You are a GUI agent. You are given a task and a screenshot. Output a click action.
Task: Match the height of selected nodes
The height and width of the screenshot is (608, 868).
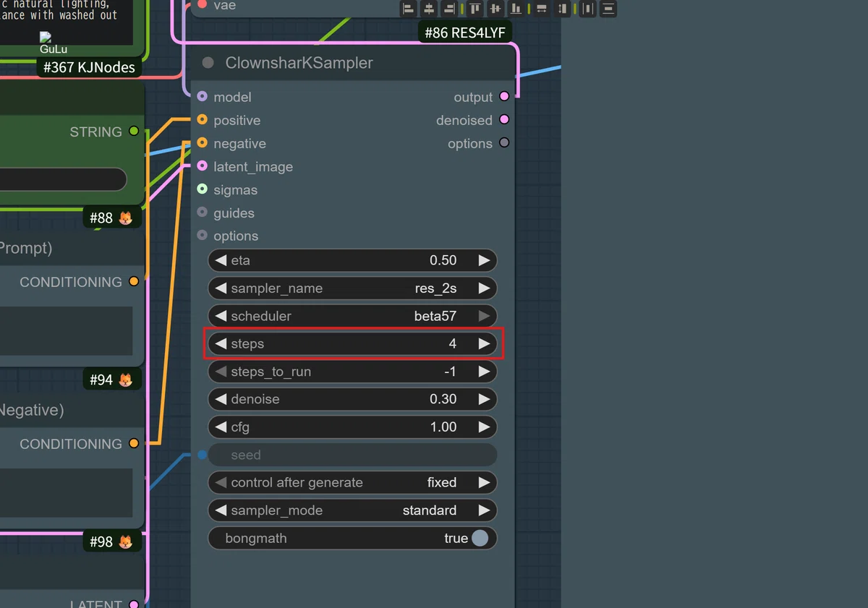coord(562,9)
